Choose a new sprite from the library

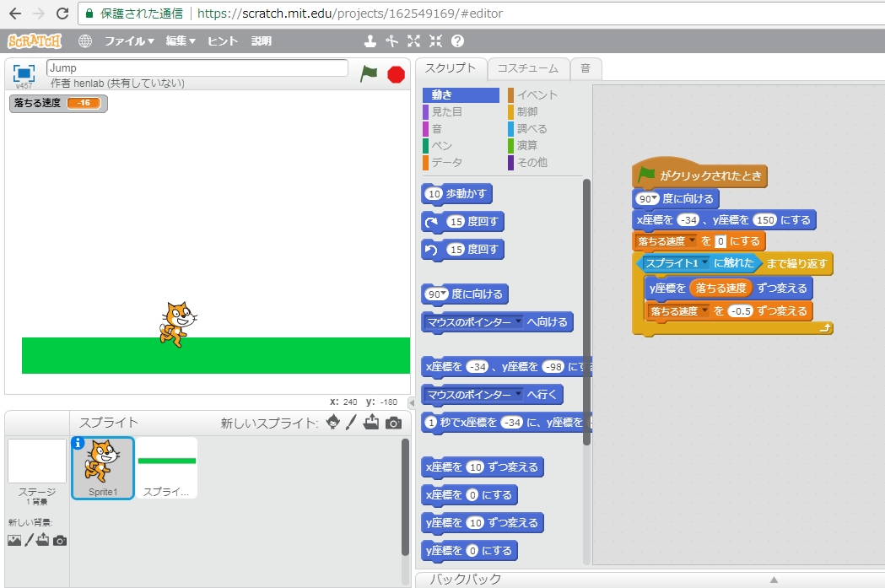pos(333,423)
